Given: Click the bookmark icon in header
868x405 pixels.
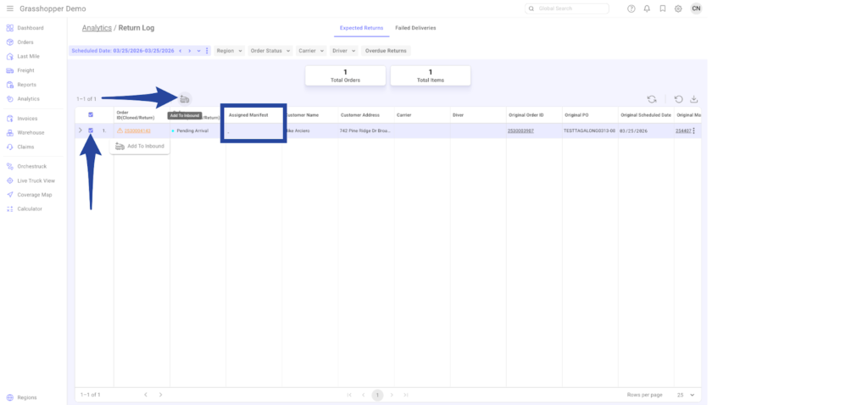Looking at the screenshot, I should pos(662,8).
